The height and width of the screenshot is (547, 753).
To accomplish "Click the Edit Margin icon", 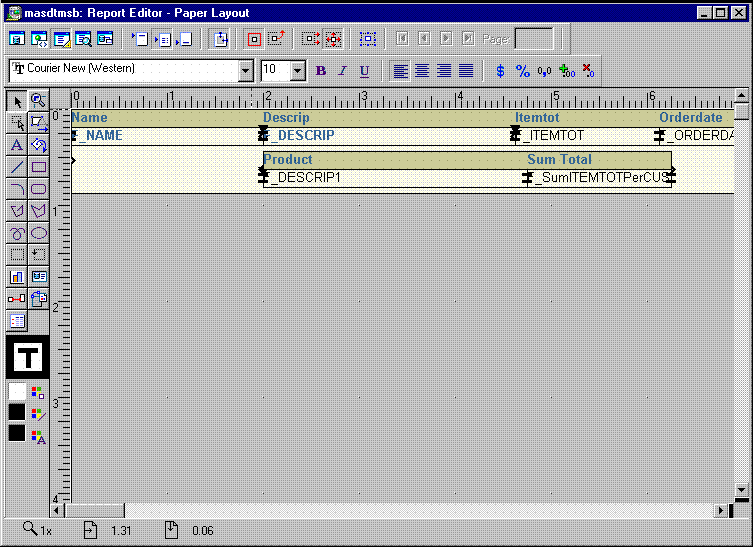I will (220, 39).
